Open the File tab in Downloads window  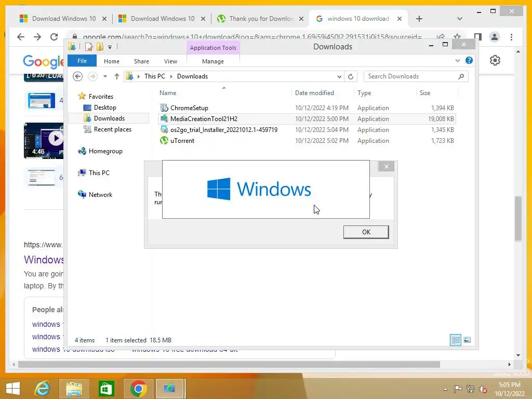coord(82,61)
